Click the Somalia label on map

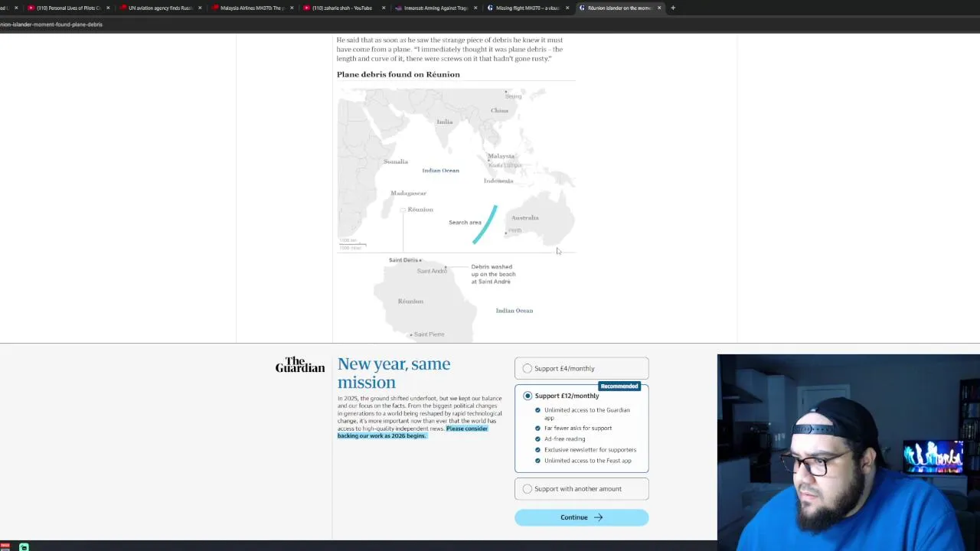[x=395, y=161]
